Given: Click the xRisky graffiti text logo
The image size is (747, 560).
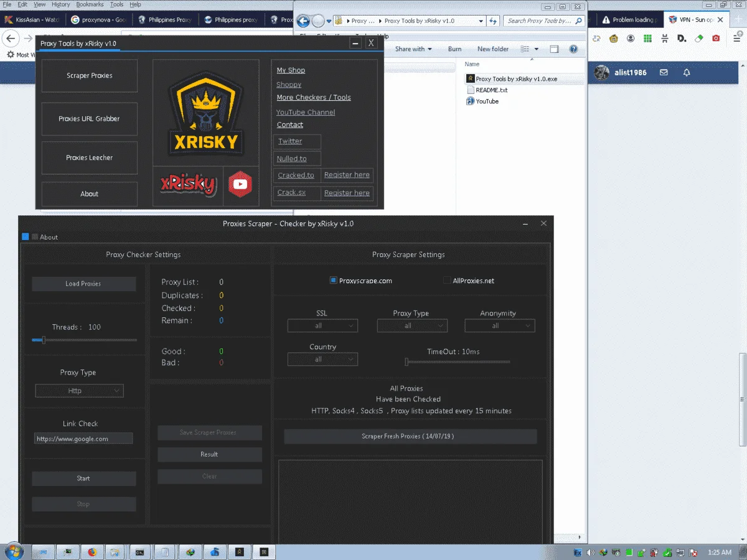Looking at the screenshot, I should [188, 185].
